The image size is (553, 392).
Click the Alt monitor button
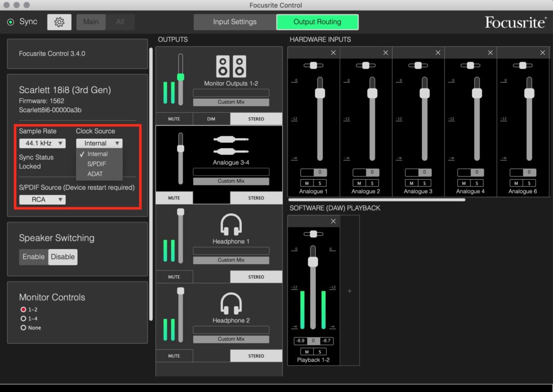coord(120,22)
